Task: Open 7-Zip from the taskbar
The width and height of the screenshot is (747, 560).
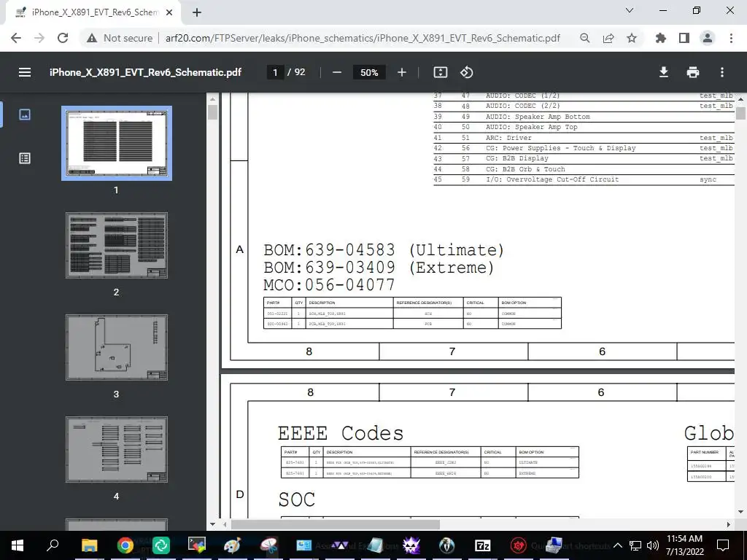Action: click(482, 545)
